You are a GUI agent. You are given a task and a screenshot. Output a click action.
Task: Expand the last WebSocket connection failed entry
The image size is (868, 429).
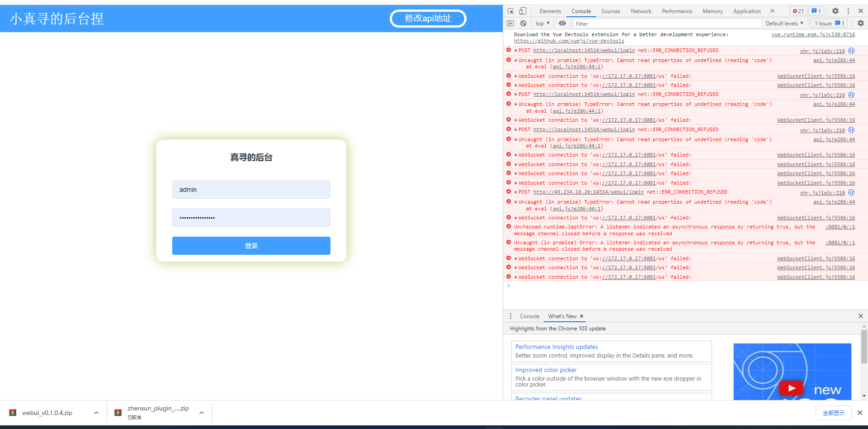click(516, 277)
